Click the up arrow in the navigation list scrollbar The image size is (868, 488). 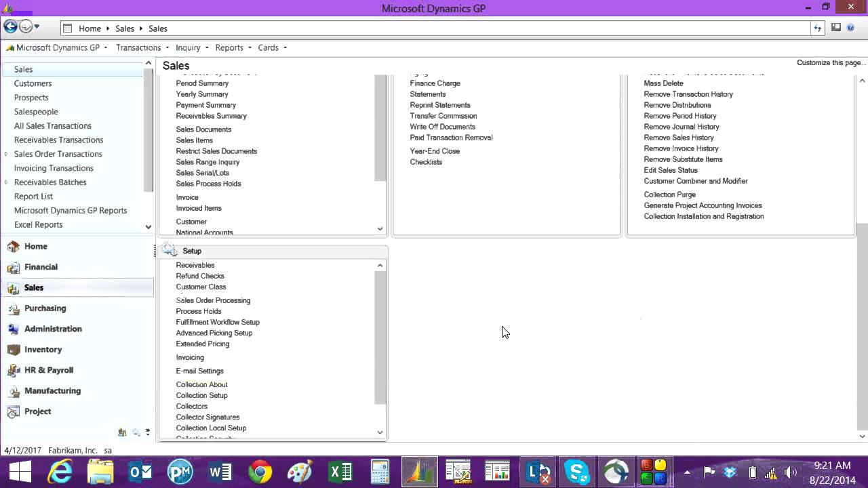[148, 63]
